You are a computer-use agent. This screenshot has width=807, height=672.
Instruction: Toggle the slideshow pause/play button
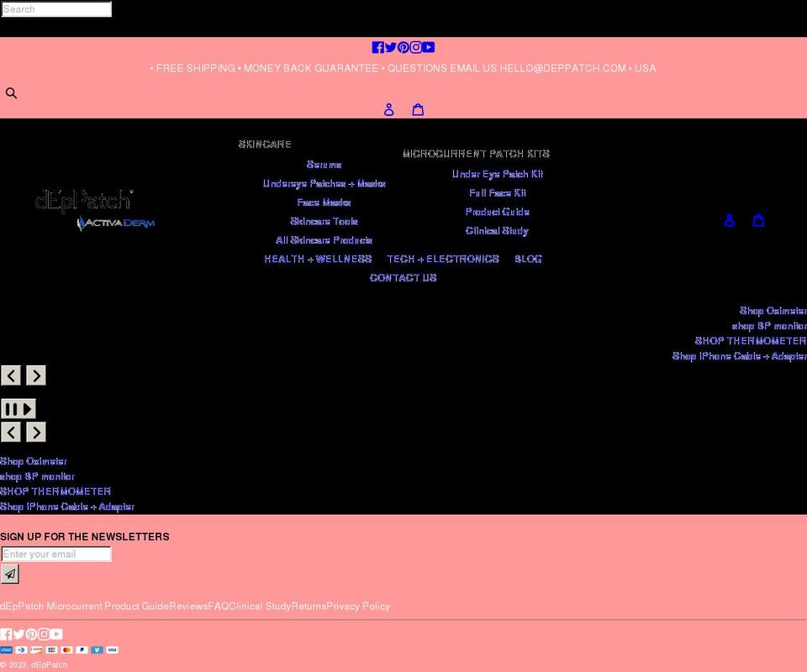pos(18,409)
